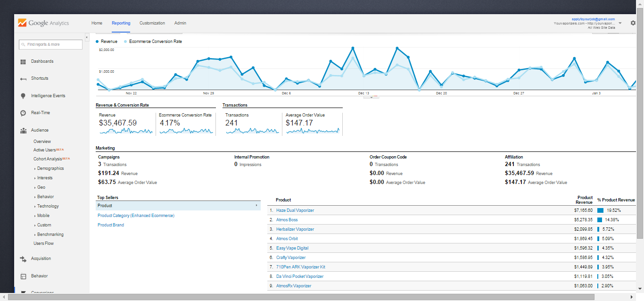Open Dashboards in the sidebar

42,61
